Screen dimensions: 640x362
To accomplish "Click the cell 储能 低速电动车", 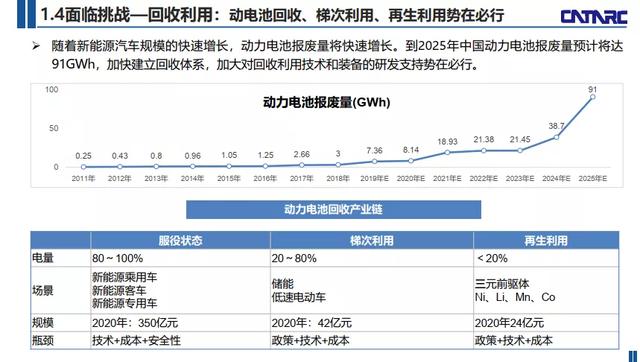I will click(299, 291).
